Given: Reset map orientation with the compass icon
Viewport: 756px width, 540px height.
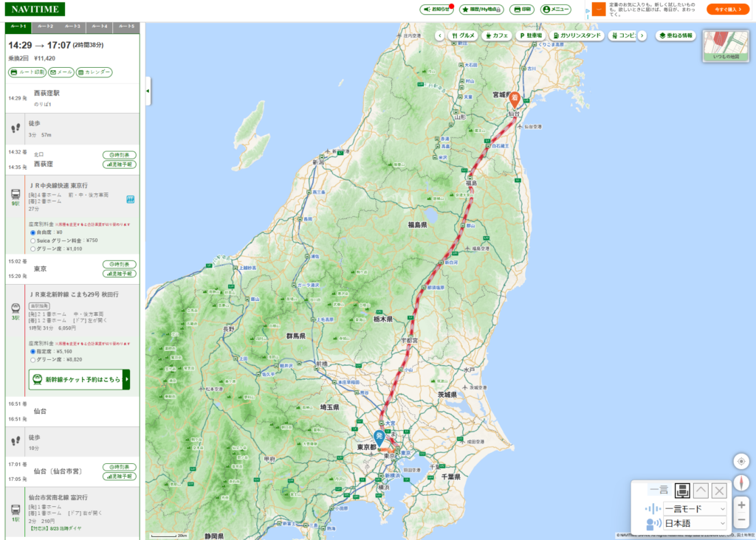Looking at the screenshot, I should point(741,483).
